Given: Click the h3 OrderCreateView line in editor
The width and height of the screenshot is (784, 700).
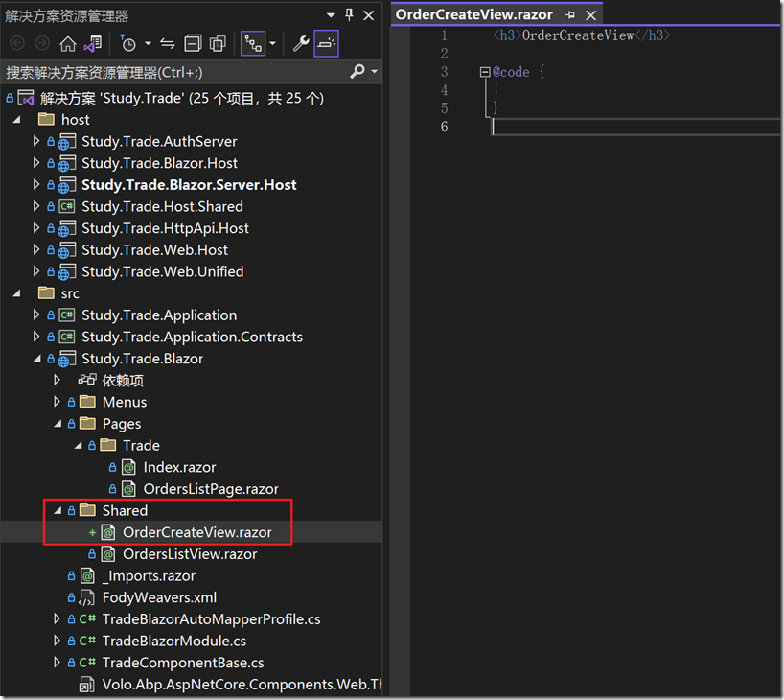Looking at the screenshot, I should [x=581, y=35].
